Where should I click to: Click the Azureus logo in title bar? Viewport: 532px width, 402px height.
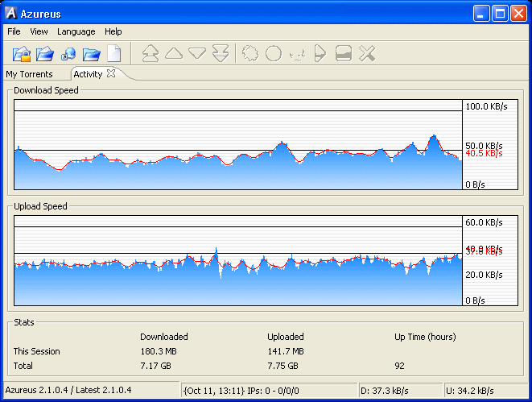click(10, 13)
